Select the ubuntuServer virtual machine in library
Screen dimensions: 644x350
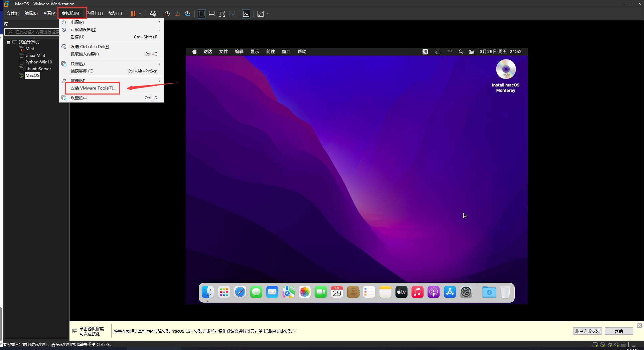coord(38,69)
